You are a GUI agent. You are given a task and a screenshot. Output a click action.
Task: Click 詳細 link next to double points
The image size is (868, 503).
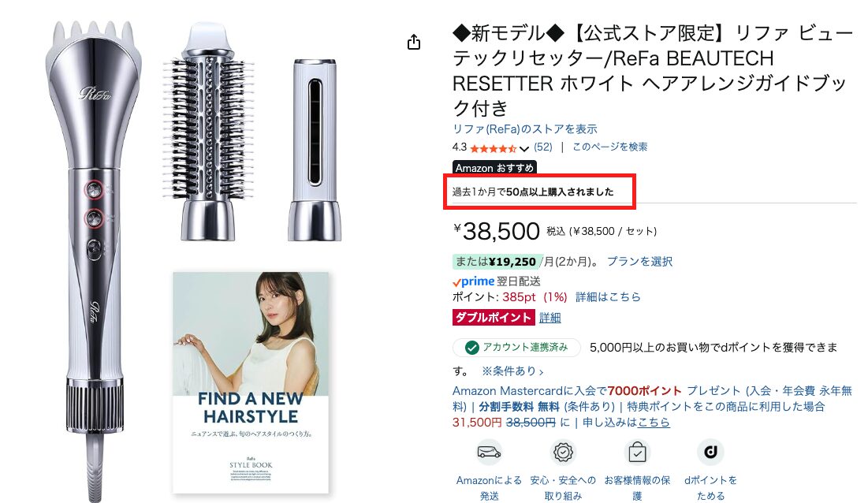click(x=549, y=318)
